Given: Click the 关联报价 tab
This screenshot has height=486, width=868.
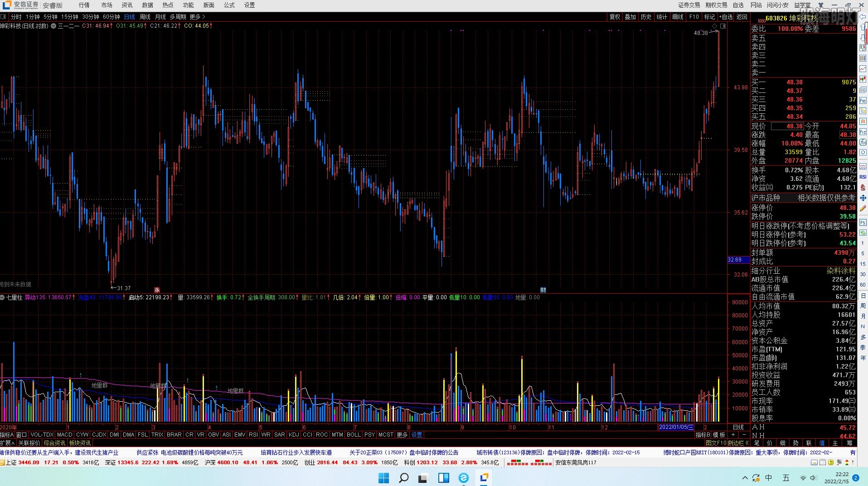Looking at the screenshot, I should pyautogui.click(x=29, y=443).
